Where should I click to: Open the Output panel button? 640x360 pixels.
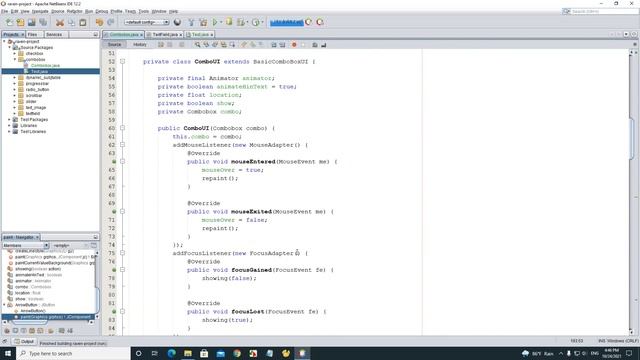pos(24,341)
